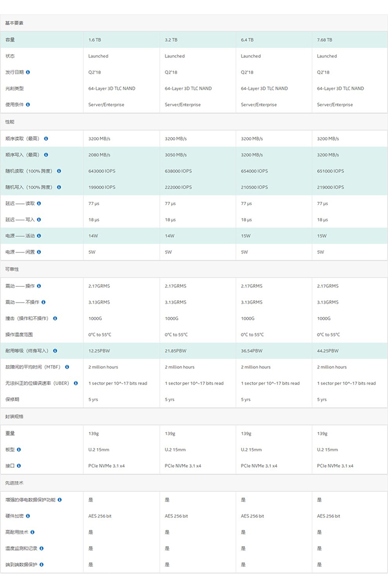Click the 性能 section header

pos(194,122)
